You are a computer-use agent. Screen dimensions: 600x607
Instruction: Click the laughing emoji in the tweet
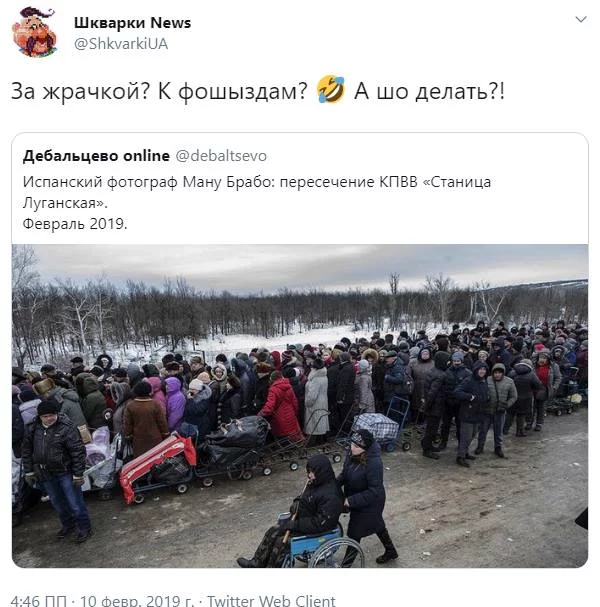click(x=331, y=90)
